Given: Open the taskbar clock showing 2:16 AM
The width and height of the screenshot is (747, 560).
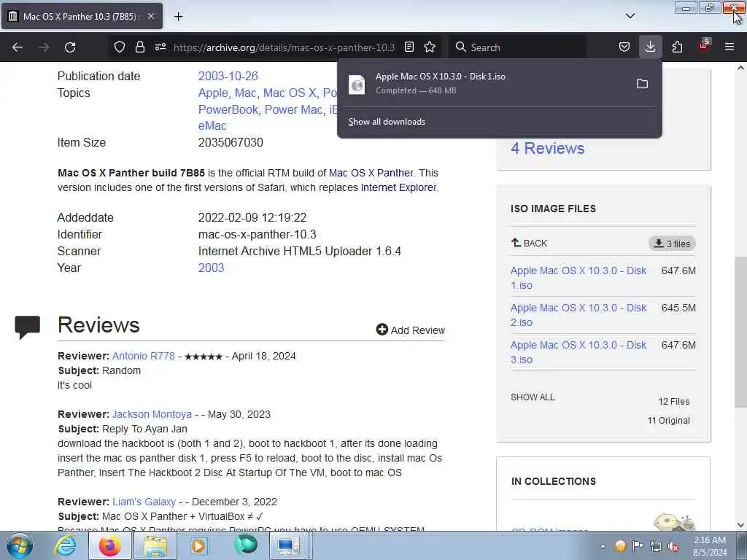Looking at the screenshot, I should point(710,546).
